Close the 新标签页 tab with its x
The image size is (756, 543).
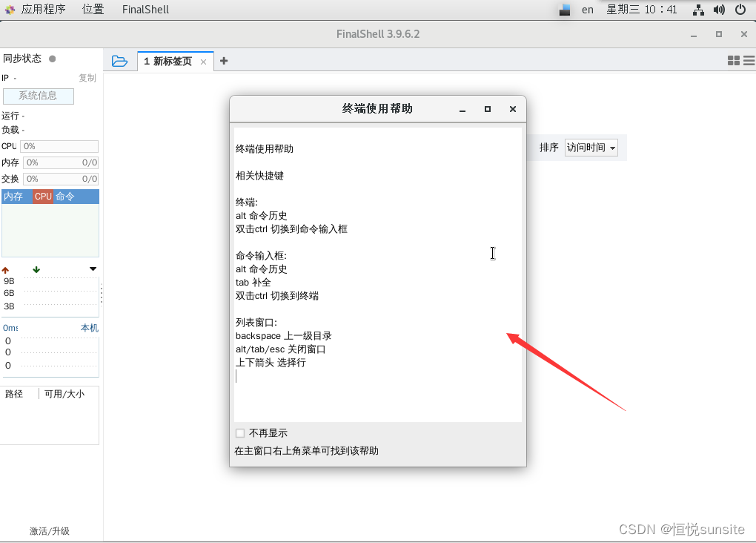click(204, 62)
